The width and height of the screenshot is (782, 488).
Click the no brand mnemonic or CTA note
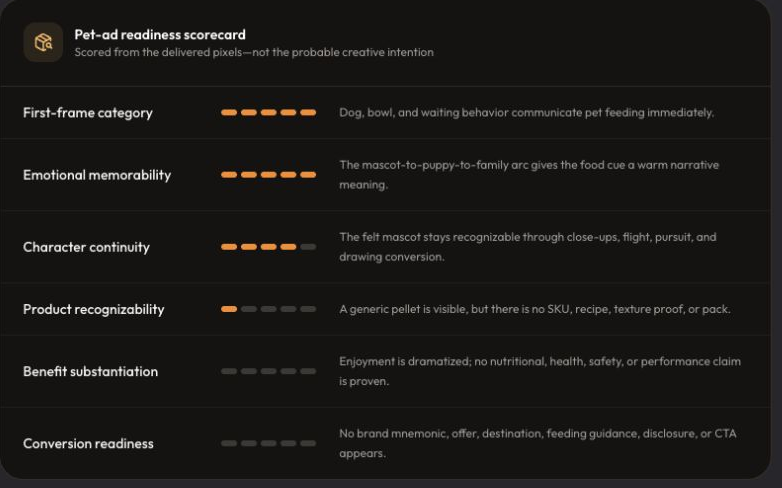point(538,443)
